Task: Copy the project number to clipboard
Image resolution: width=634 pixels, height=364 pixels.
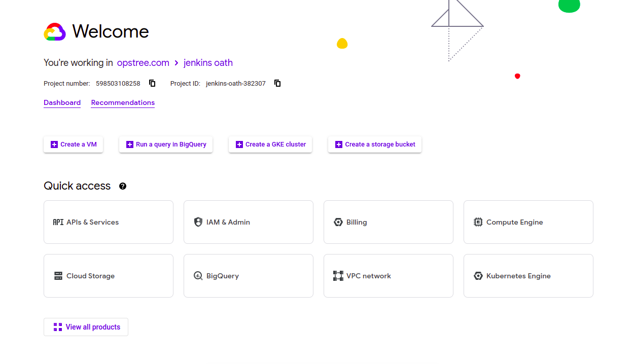Action: point(152,83)
